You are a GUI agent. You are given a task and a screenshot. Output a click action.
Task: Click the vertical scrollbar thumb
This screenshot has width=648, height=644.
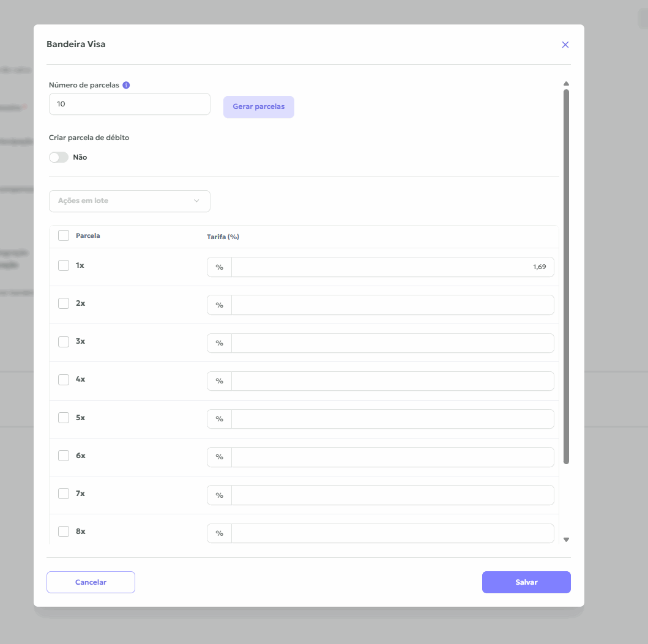[x=566, y=275]
